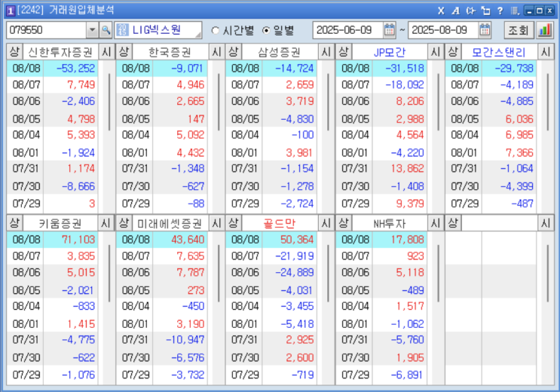This screenshot has height=392, width=560.
Task: Open calendar picker for start date 2025-06-09
Action: point(390,30)
